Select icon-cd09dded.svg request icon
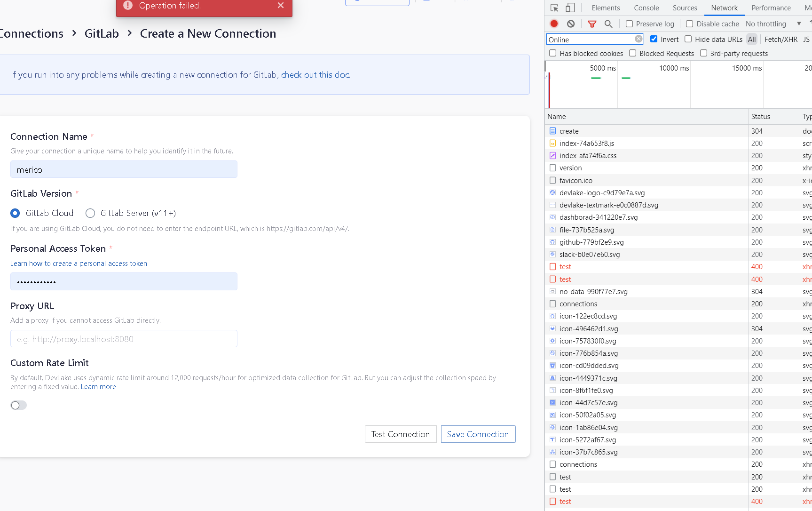812x511 pixels. tap(553, 366)
